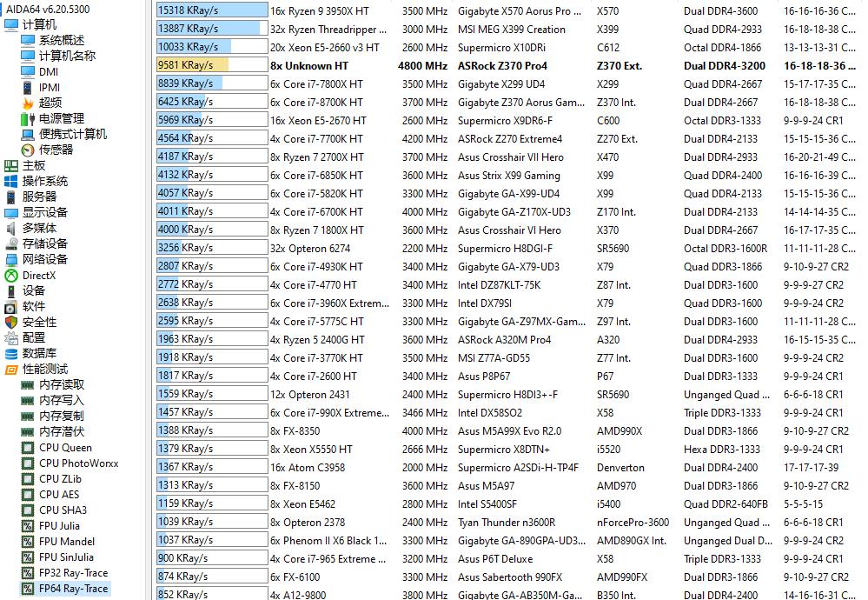
Task: Click the 15318 KRay/s result bar
Action: [x=213, y=10]
